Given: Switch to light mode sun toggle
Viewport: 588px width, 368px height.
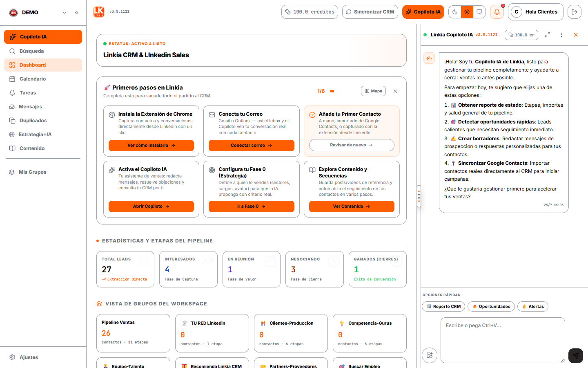Looking at the screenshot, I should pyautogui.click(x=467, y=12).
